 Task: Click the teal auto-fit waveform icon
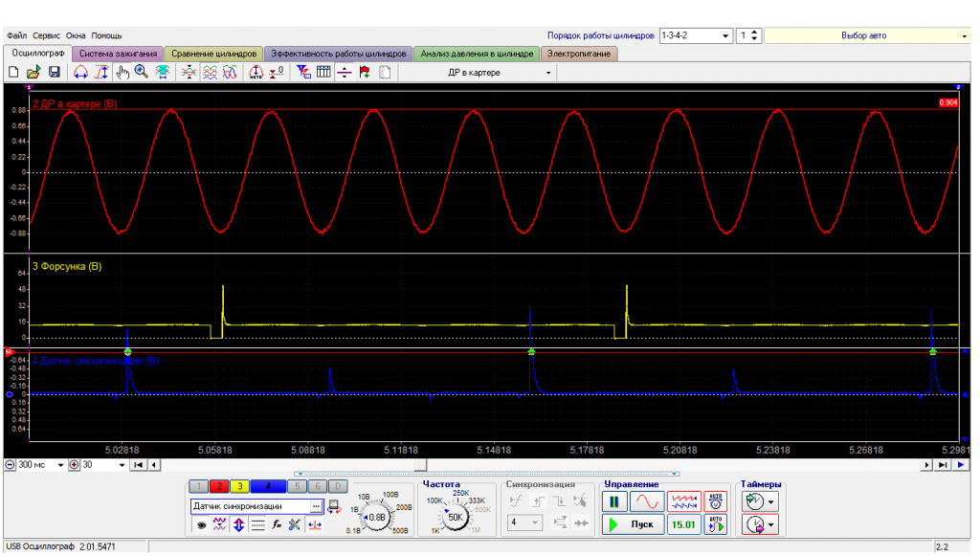click(x=163, y=73)
